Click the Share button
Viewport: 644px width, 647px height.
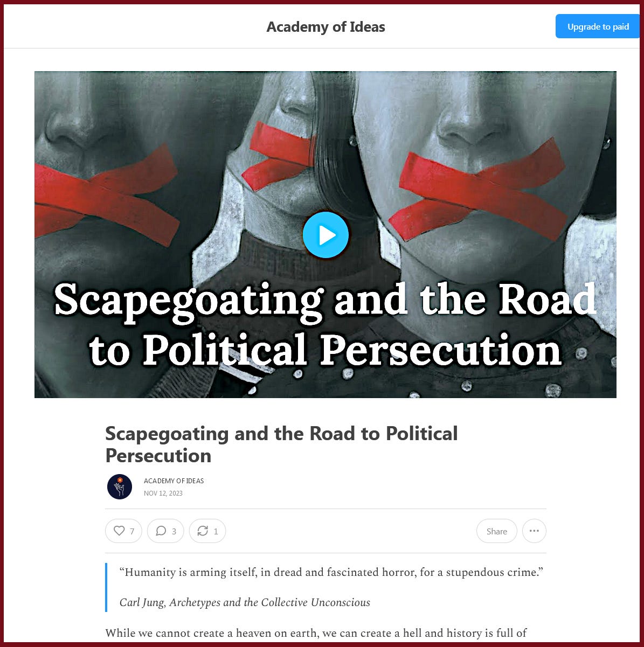(496, 531)
